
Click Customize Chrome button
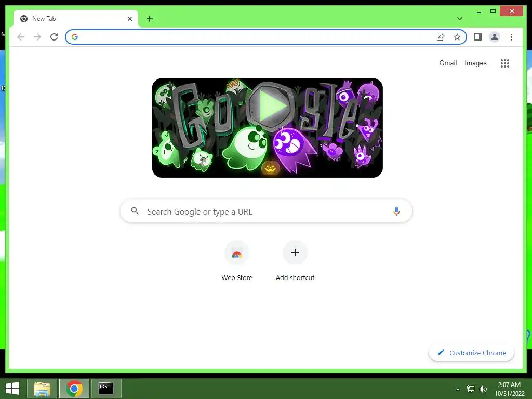(472, 353)
